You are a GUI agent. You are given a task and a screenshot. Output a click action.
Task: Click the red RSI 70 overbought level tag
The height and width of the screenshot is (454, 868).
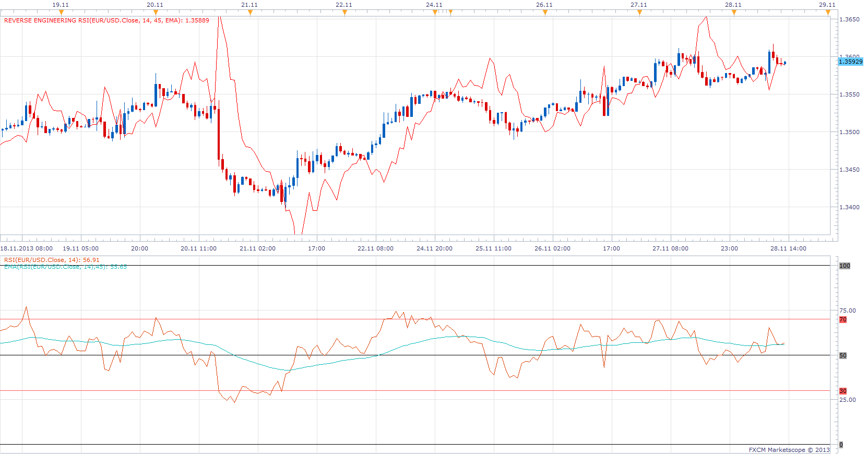[x=843, y=319]
